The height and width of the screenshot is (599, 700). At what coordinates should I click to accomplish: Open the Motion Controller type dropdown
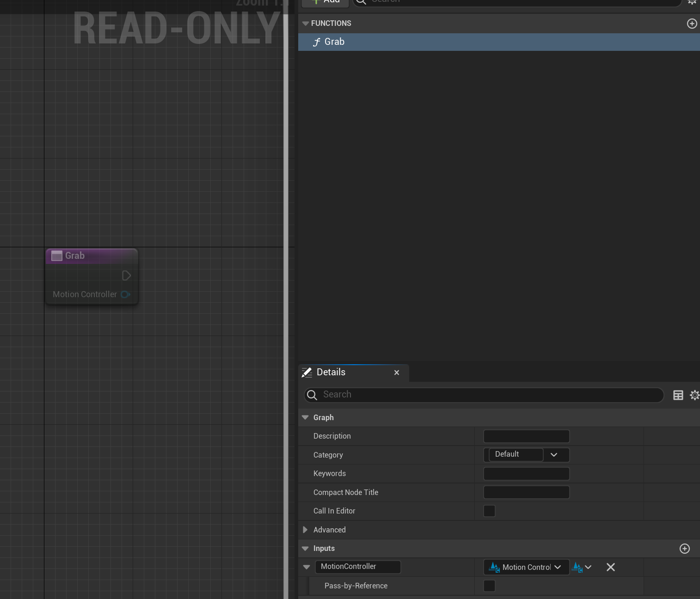click(526, 567)
